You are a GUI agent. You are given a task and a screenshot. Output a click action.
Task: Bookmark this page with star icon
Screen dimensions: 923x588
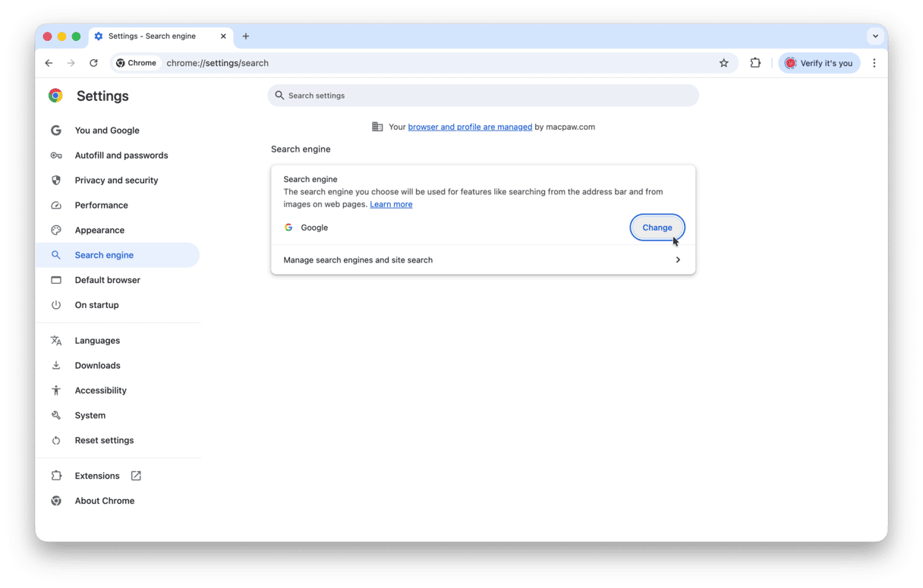coord(723,63)
